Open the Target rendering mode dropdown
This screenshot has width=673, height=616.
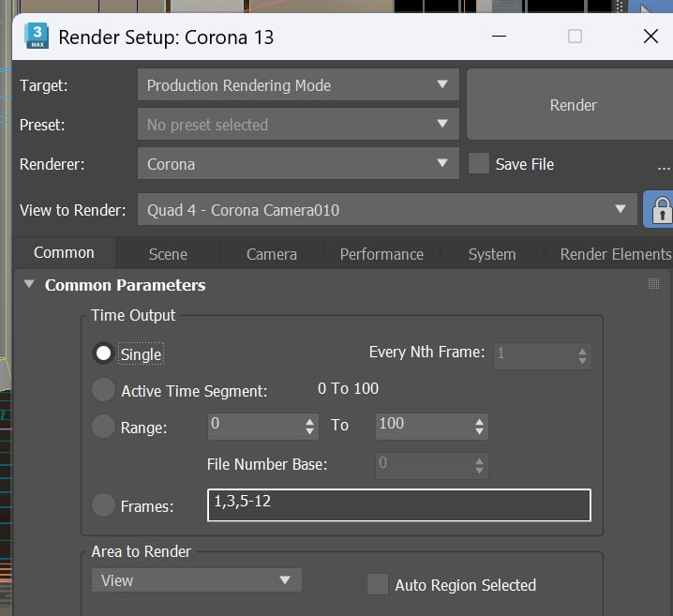pyautogui.click(x=298, y=84)
